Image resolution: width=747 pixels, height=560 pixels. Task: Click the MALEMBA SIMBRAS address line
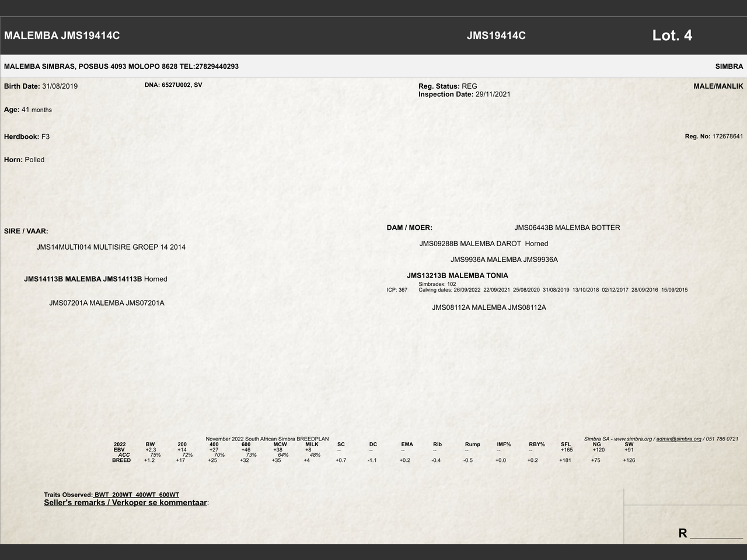tap(121, 66)
